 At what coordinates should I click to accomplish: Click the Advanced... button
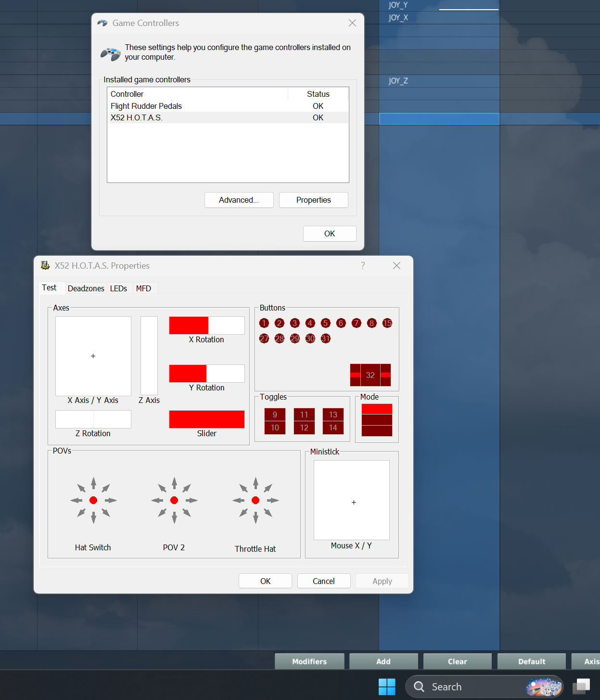239,200
